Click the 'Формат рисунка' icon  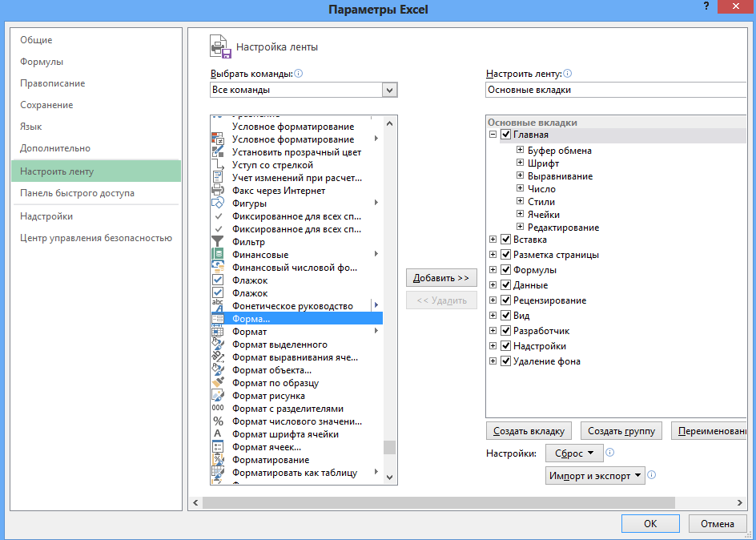(218, 395)
